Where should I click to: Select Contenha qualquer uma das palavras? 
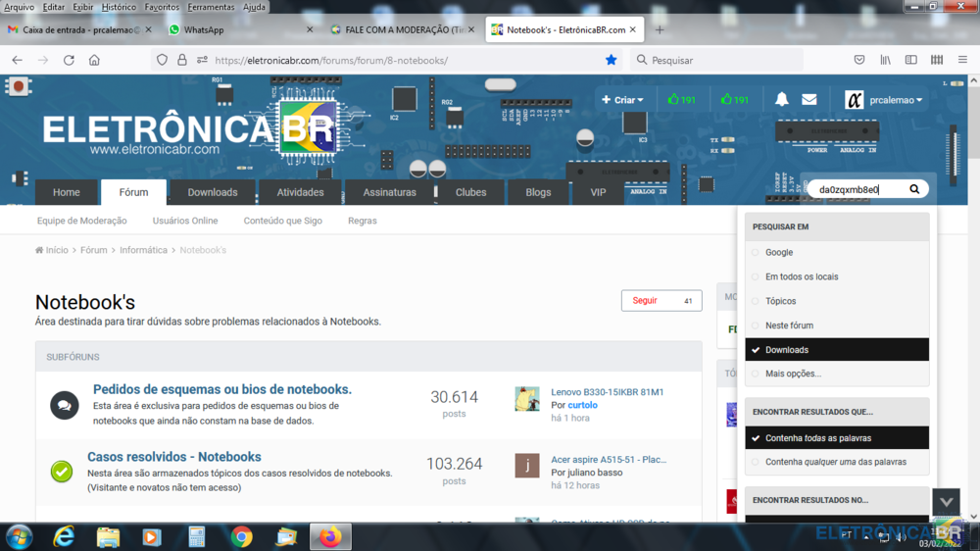click(837, 462)
